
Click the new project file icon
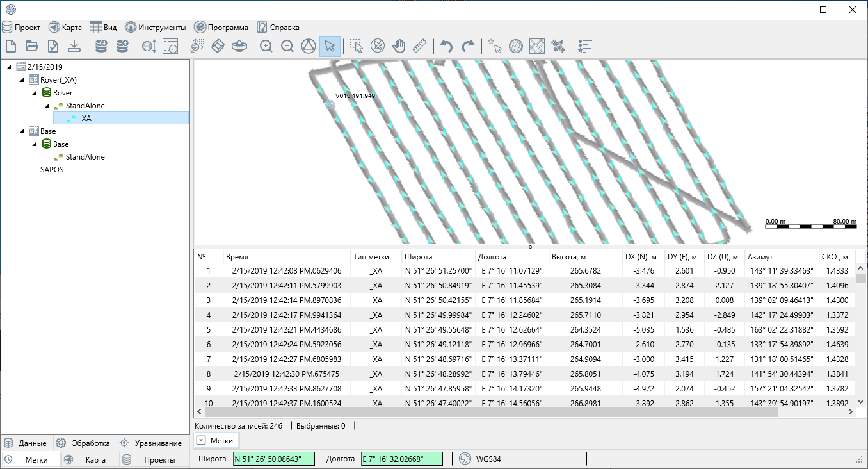10,46
